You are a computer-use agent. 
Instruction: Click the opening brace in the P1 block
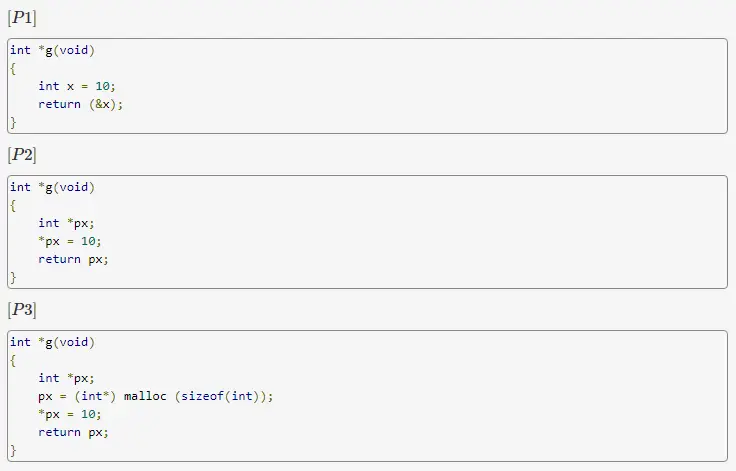14,68
